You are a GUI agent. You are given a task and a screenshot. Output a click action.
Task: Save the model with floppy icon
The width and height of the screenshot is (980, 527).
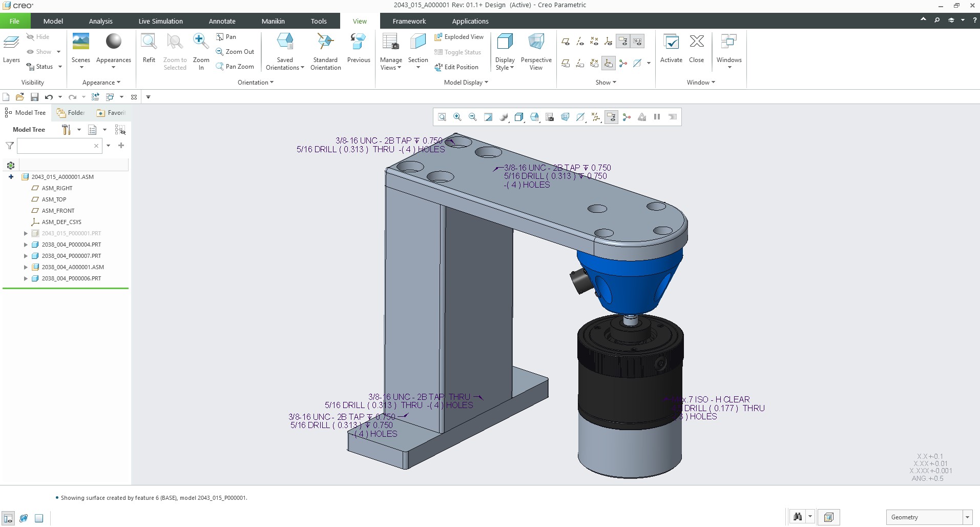(34, 97)
